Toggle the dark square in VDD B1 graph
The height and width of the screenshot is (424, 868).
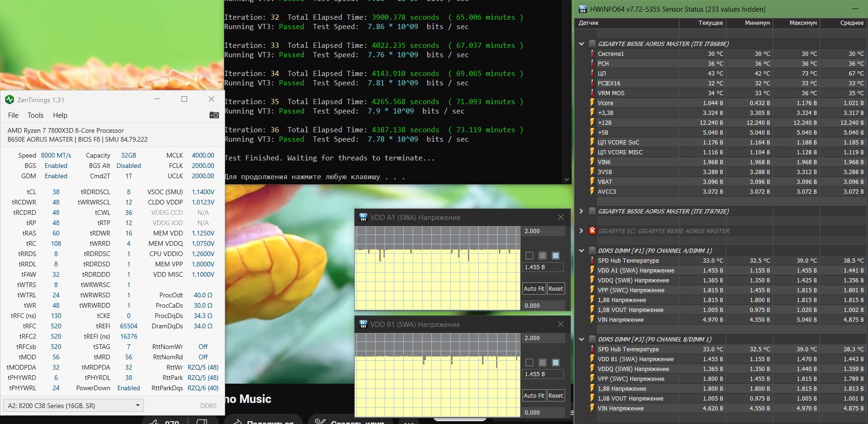529,363
